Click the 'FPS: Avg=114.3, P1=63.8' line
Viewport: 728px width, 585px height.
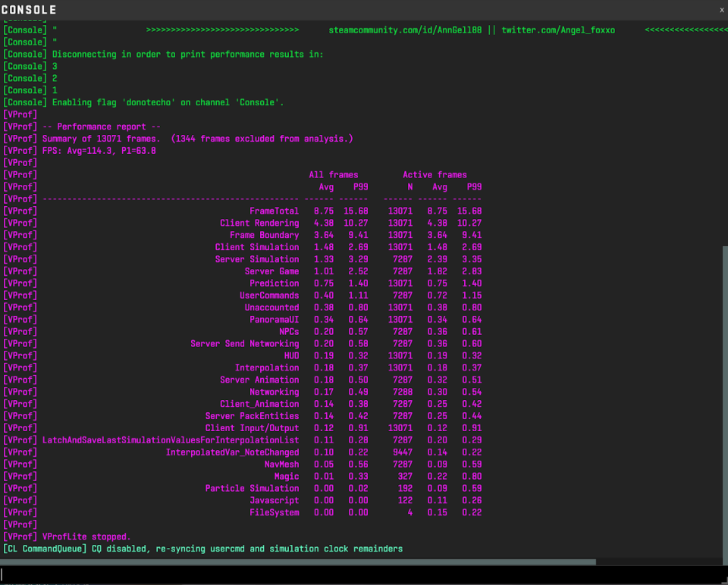pos(80,151)
